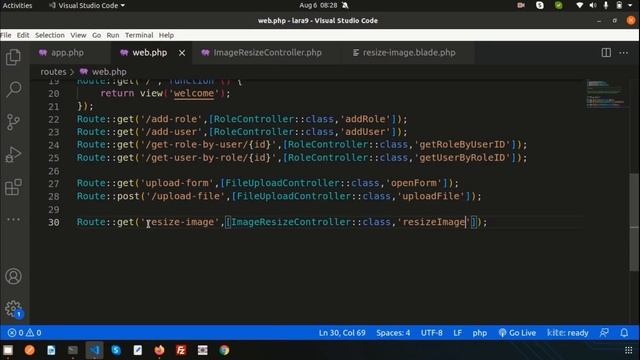The width and height of the screenshot is (640, 360).
Task: Open the Terminal menu
Action: pyautogui.click(x=139, y=35)
